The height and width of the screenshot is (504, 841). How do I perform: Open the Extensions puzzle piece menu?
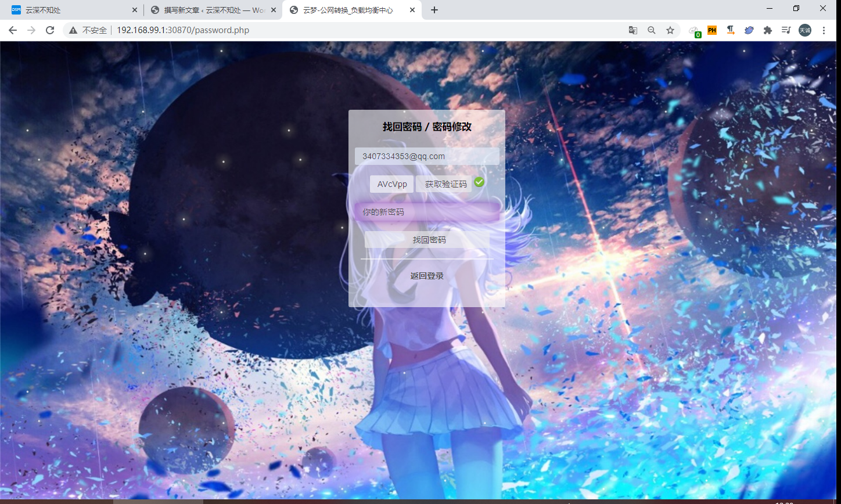[767, 30]
